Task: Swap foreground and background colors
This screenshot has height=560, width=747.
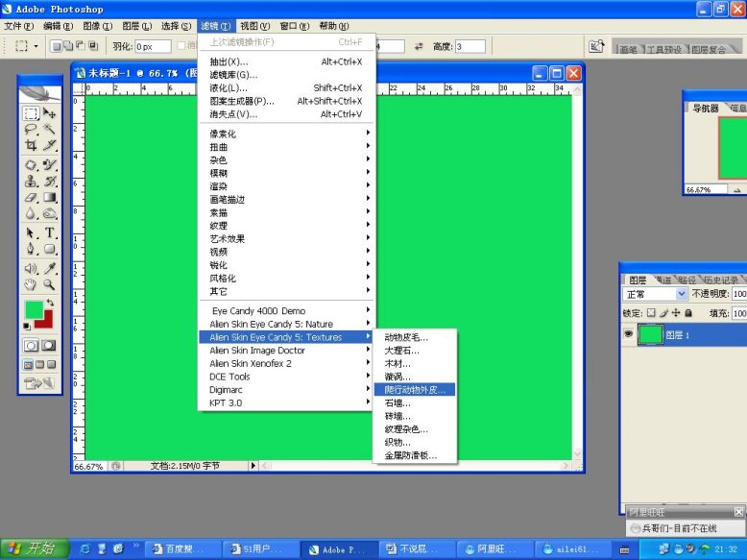Action: pos(50,303)
